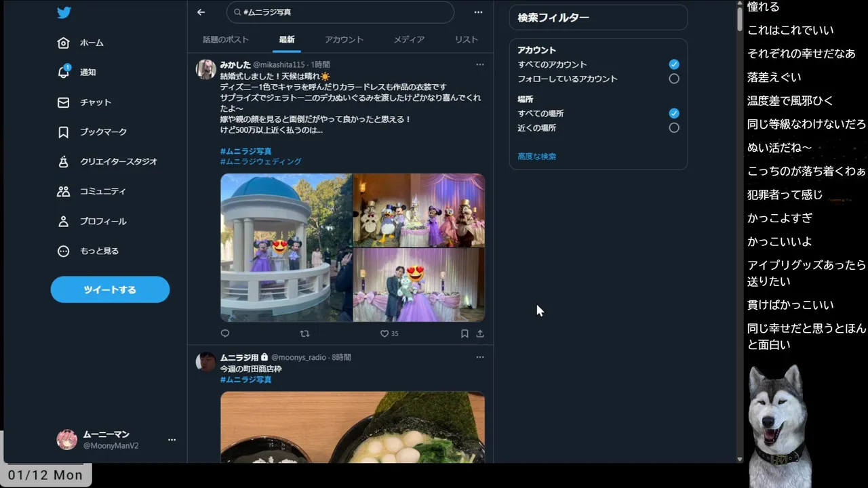Image resolution: width=868 pixels, height=488 pixels.
Task: Open ムーニーマン account switcher avatar
Action: pos(66,440)
